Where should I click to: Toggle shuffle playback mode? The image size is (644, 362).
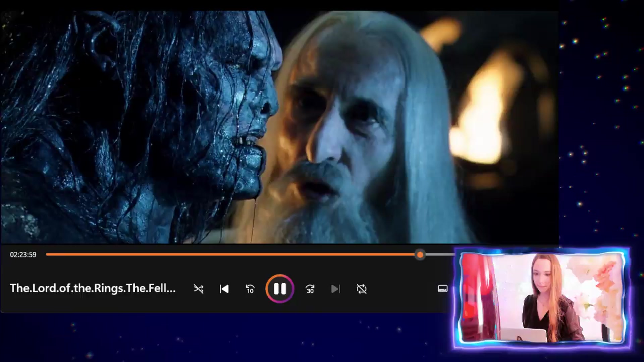click(x=198, y=289)
